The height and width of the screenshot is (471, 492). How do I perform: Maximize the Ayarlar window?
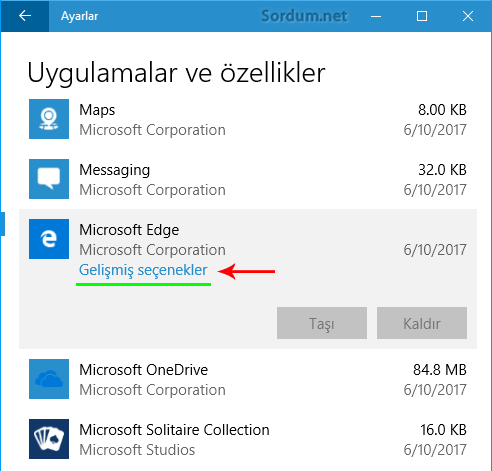click(422, 16)
